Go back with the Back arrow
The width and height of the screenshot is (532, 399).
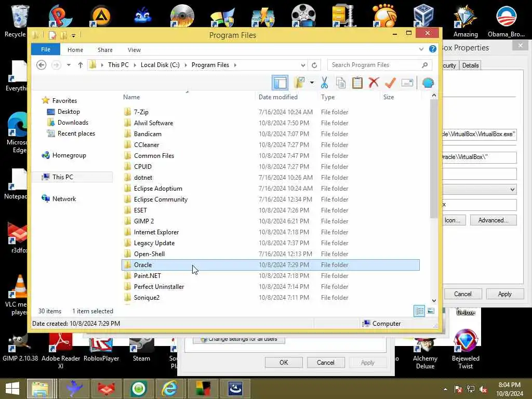(x=42, y=65)
